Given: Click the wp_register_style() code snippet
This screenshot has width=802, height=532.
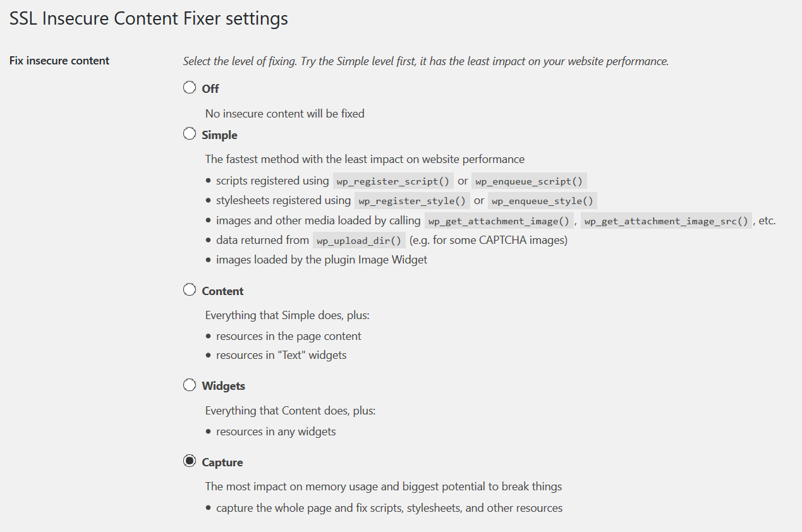Looking at the screenshot, I should (412, 201).
